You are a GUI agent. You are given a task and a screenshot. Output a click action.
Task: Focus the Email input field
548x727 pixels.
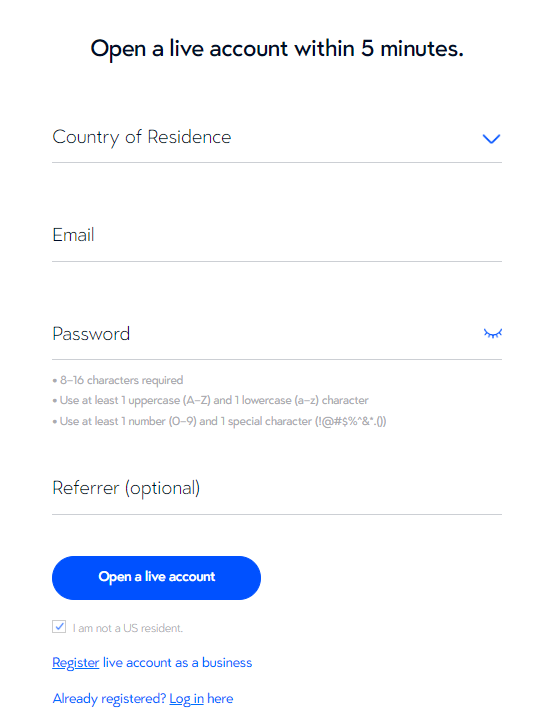point(277,236)
